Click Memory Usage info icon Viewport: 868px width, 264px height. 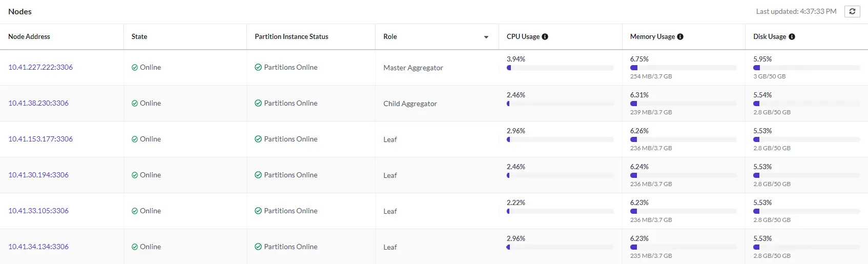click(x=680, y=37)
